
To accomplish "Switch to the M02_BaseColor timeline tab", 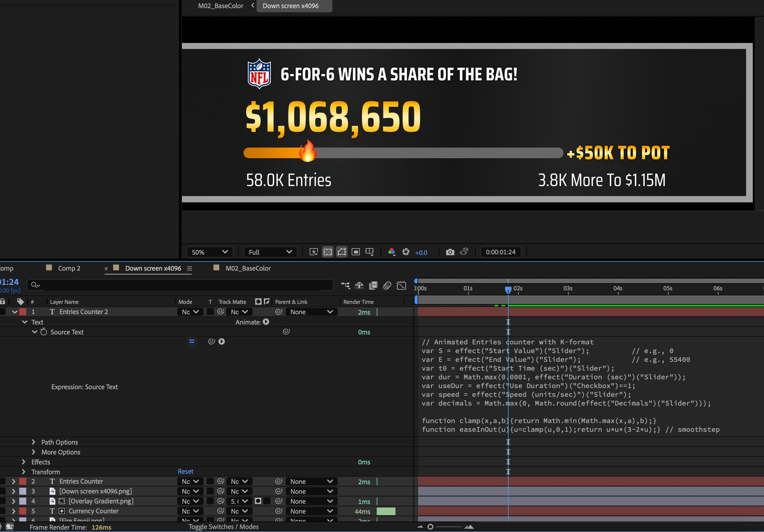I will tap(248, 268).
